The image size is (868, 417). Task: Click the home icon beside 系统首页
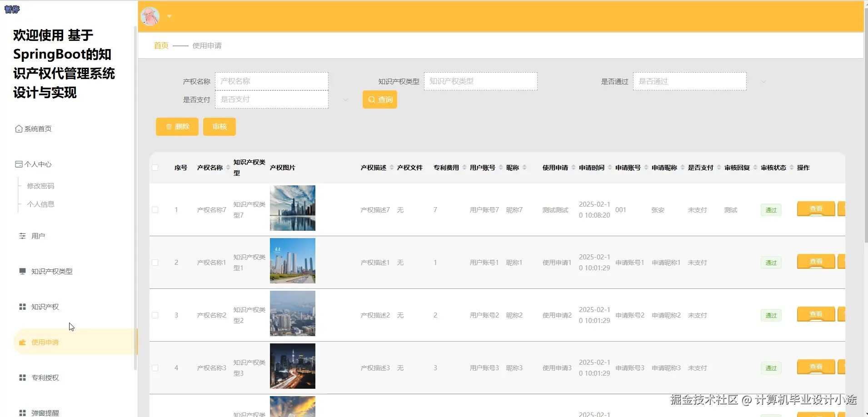pos(19,129)
